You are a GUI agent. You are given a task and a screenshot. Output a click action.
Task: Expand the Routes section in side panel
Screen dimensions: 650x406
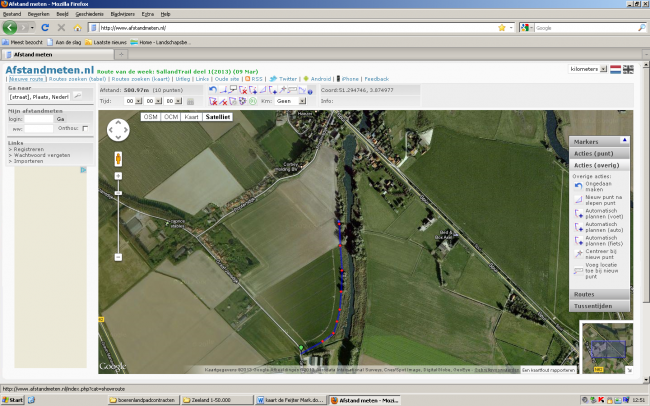[x=599, y=294]
